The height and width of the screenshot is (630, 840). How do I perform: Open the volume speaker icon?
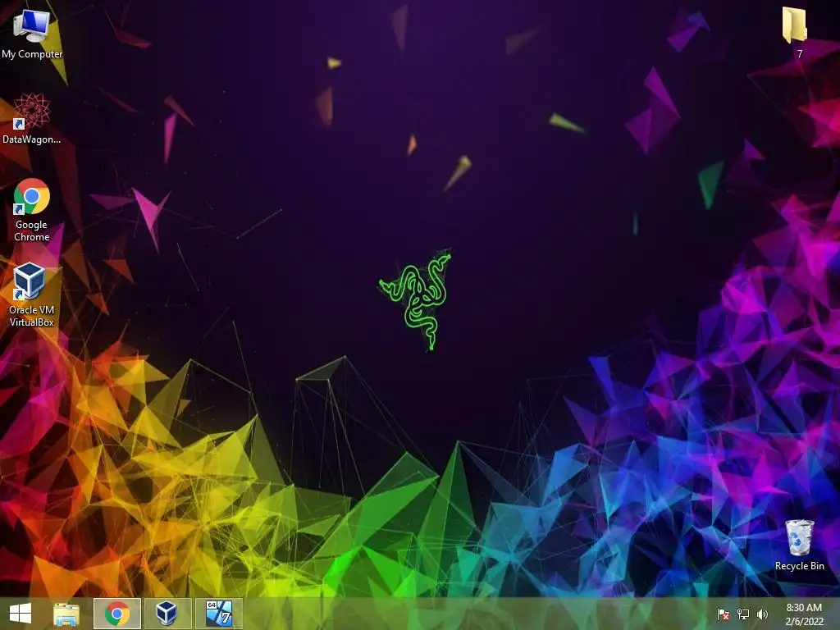[762, 614]
